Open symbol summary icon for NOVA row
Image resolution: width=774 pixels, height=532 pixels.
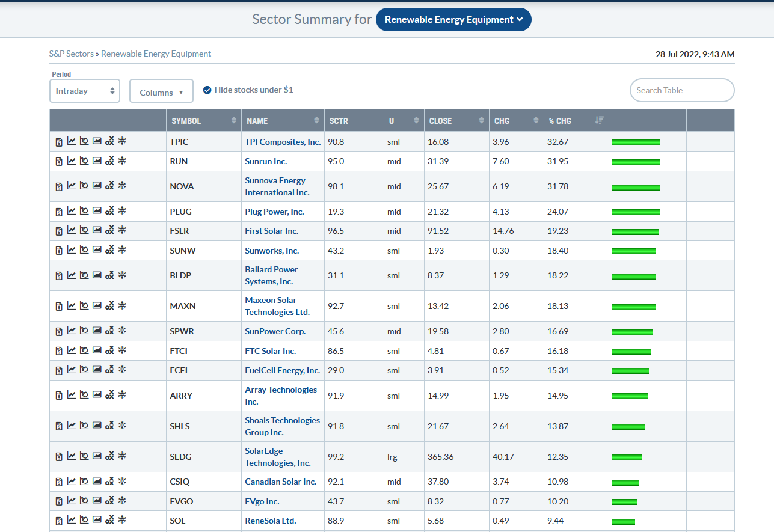click(59, 186)
